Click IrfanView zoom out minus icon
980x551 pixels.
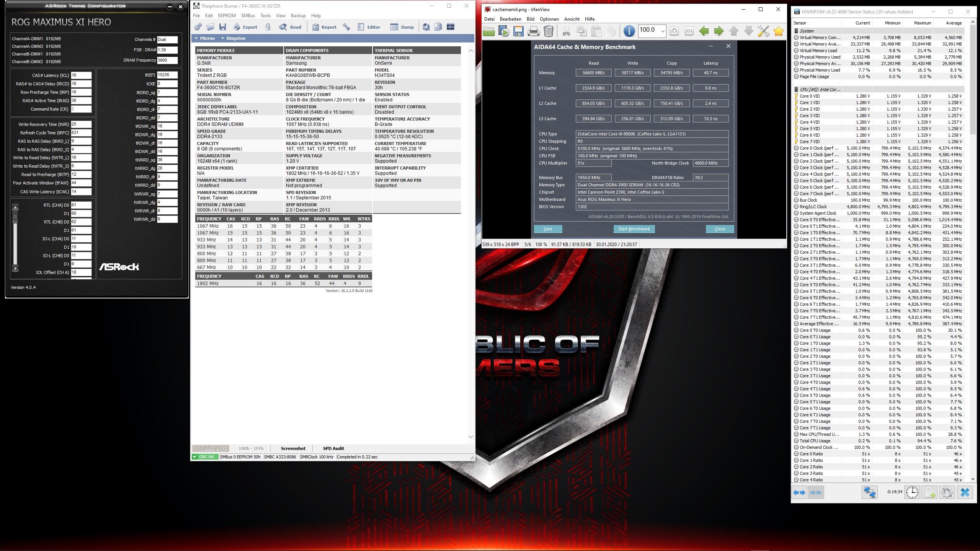pyautogui.click(x=689, y=31)
